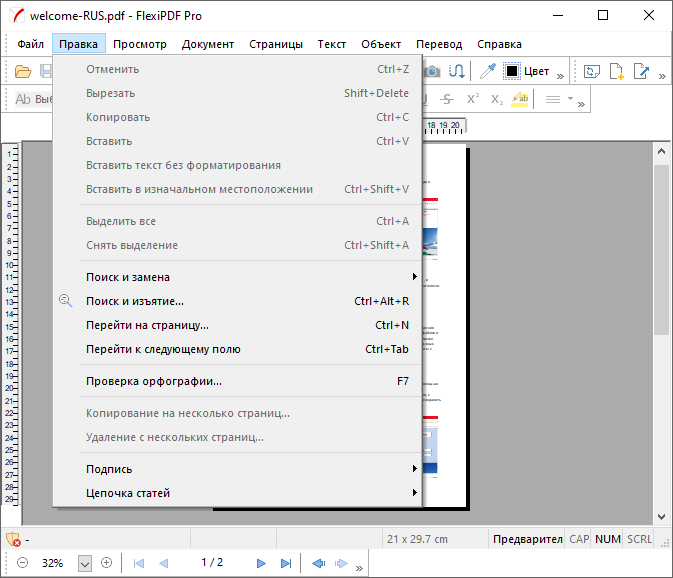The height and width of the screenshot is (578, 673).
Task: Click the 21 x 29.7 cm page size
Action: [x=417, y=539]
